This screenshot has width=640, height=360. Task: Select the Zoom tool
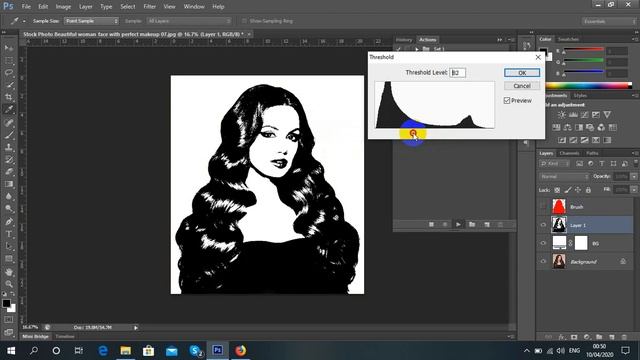click(x=9, y=284)
